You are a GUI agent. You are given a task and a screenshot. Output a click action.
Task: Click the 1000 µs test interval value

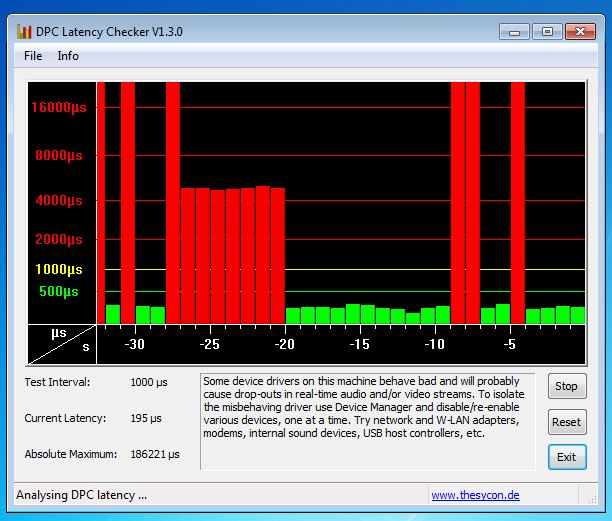click(149, 382)
